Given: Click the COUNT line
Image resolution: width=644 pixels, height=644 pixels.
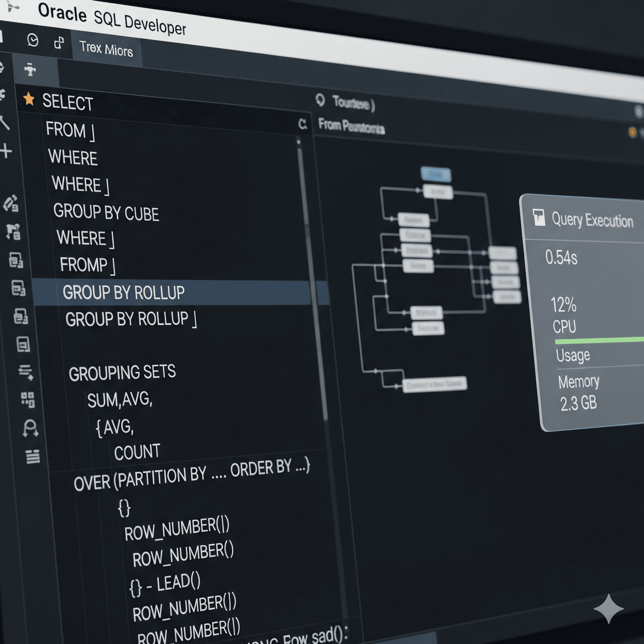Looking at the screenshot, I should 137,452.
